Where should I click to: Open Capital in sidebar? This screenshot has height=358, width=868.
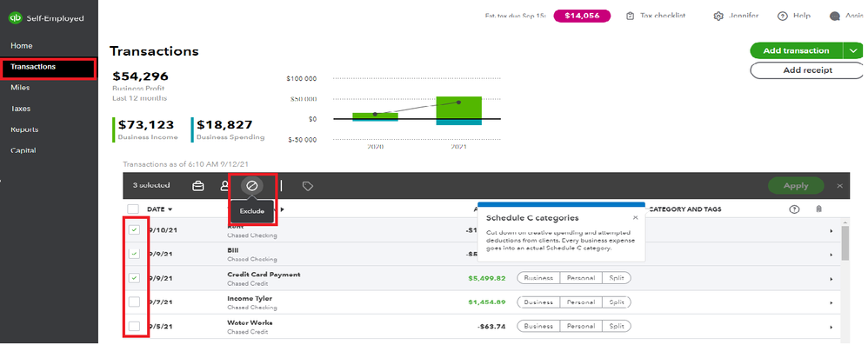click(23, 150)
